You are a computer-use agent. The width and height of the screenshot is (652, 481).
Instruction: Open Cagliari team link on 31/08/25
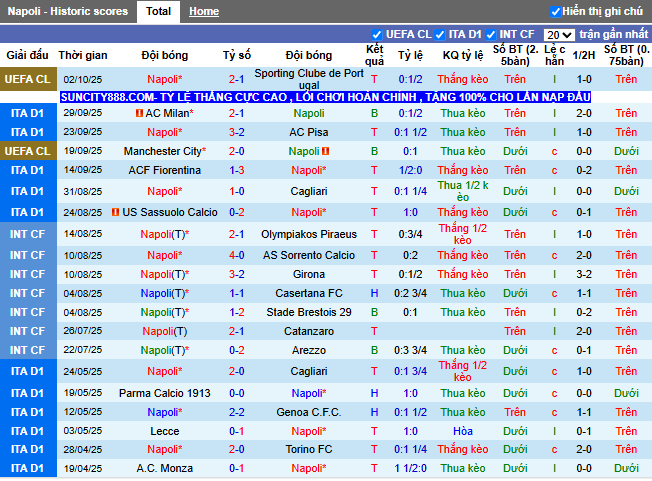(x=309, y=192)
